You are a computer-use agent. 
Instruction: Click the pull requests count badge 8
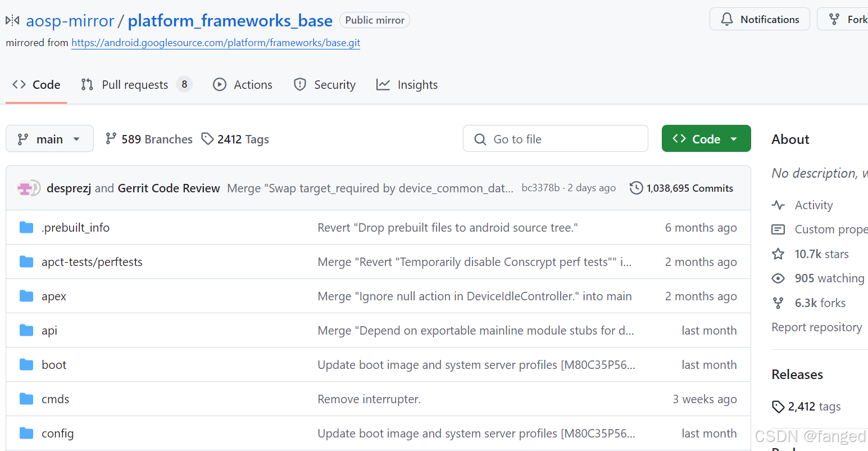184,84
